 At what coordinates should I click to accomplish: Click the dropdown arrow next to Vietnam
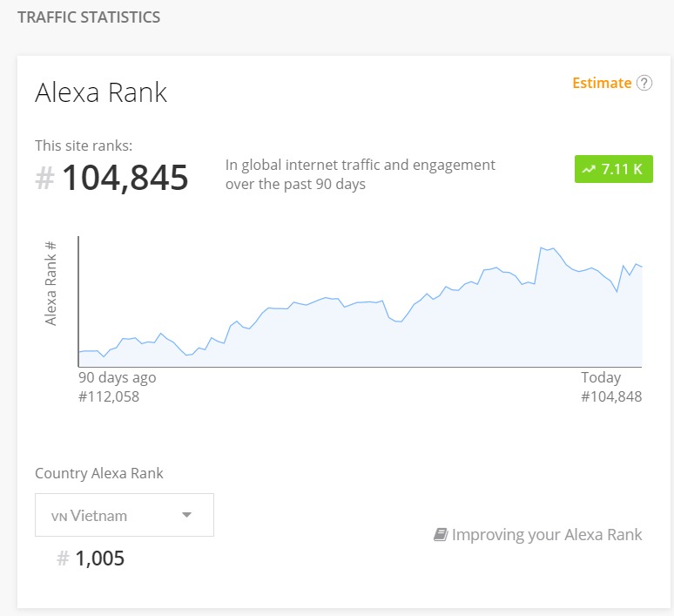coord(186,515)
